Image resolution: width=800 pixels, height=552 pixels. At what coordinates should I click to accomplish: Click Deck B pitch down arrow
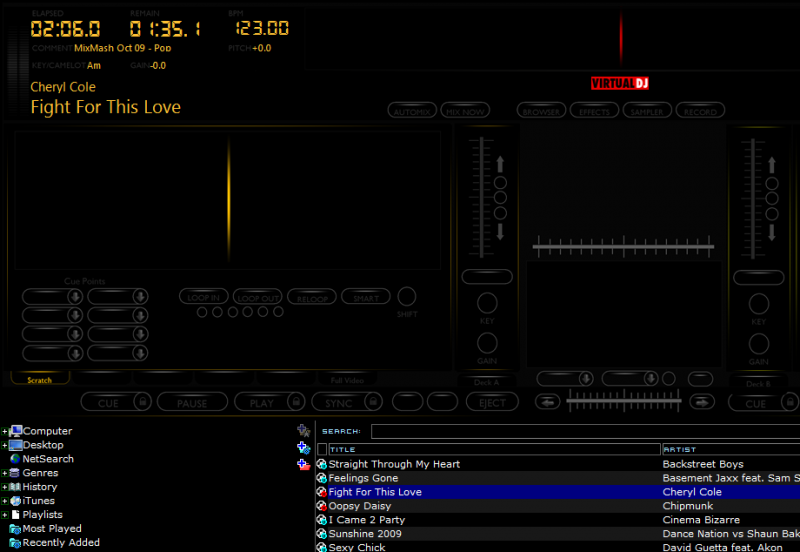click(771, 233)
